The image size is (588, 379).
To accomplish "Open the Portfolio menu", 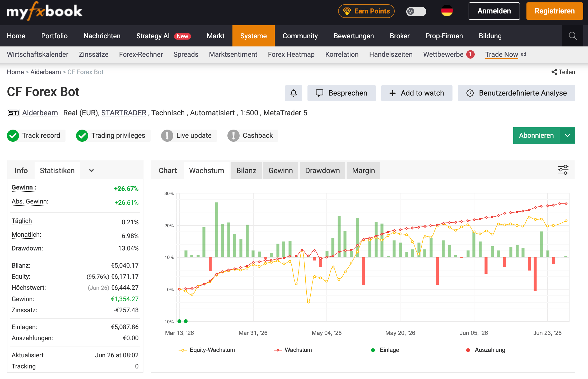I will point(54,36).
